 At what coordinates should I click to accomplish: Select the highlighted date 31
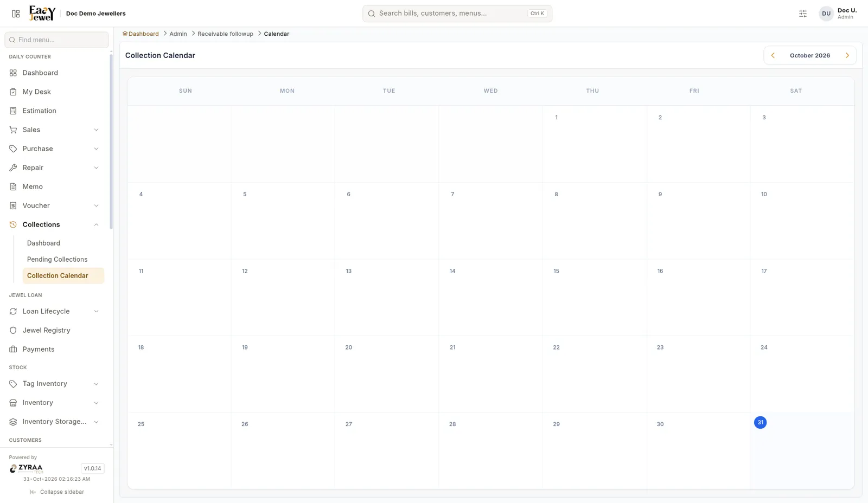click(x=760, y=422)
